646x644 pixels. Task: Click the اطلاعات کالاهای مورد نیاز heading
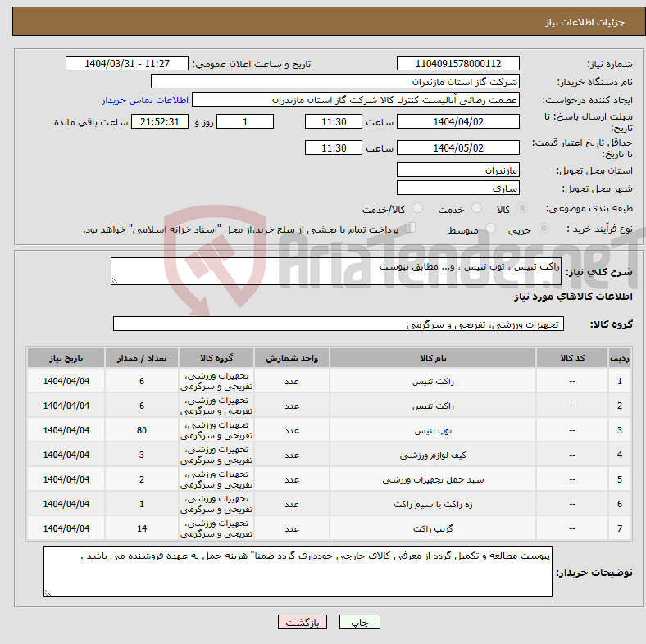[573, 297]
